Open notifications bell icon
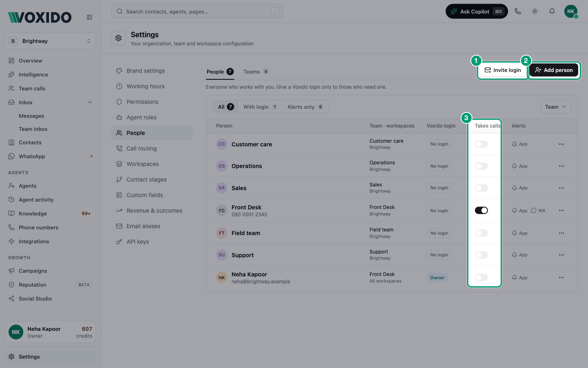This screenshot has width=588, height=368. [x=552, y=11]
